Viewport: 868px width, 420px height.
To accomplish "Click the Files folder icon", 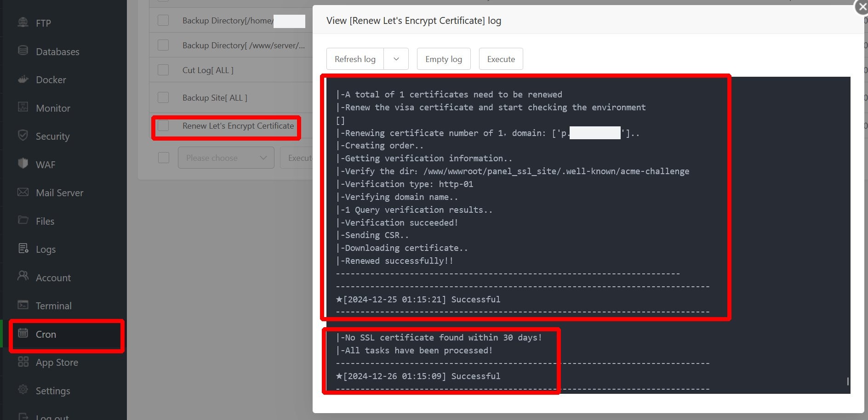I will 23,220.
